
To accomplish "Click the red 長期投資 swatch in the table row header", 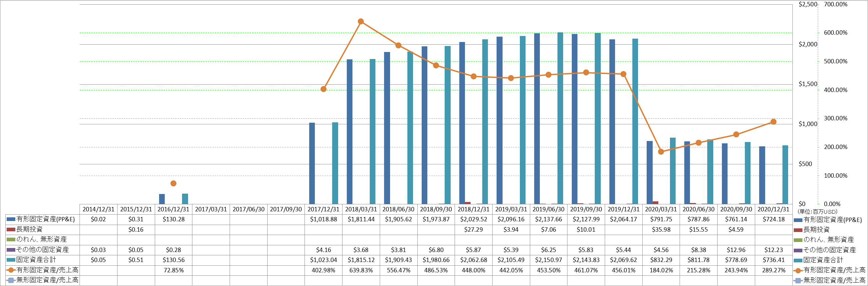I will coord(11,230).
